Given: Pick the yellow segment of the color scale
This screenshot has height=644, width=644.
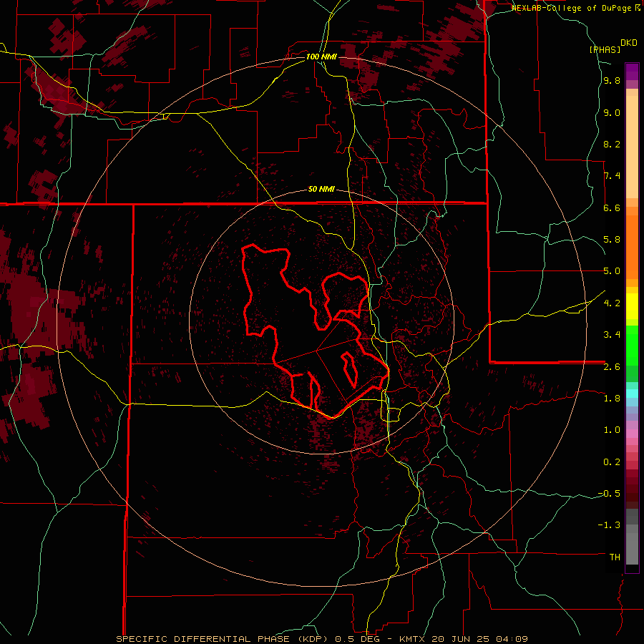Looking at the screenshot, I should (x=632, y=306).
